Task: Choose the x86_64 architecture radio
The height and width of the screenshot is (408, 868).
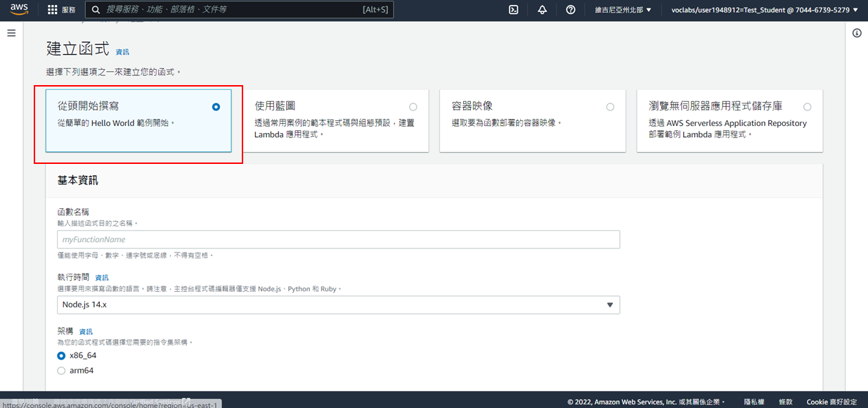Action: (61, 355)
